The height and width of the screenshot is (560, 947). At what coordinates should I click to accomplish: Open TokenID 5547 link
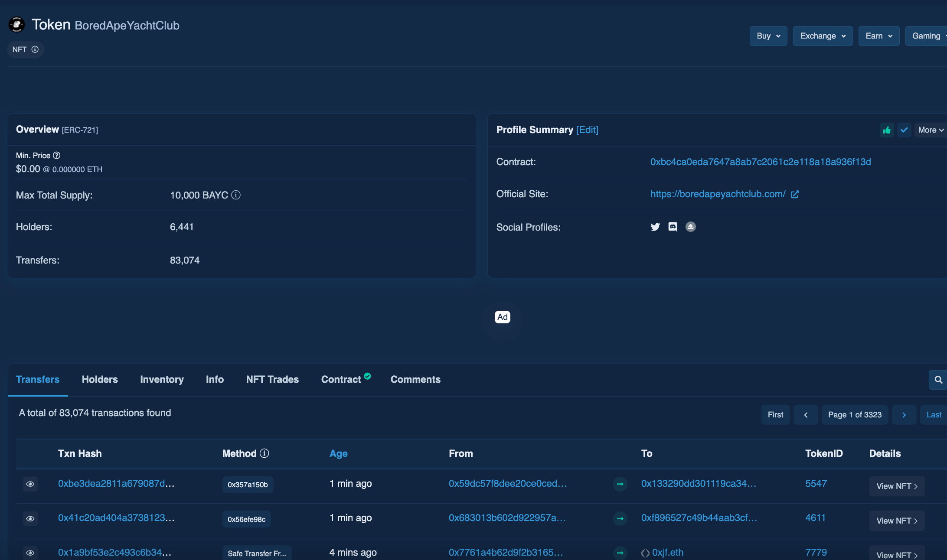(x=816, y=483)
